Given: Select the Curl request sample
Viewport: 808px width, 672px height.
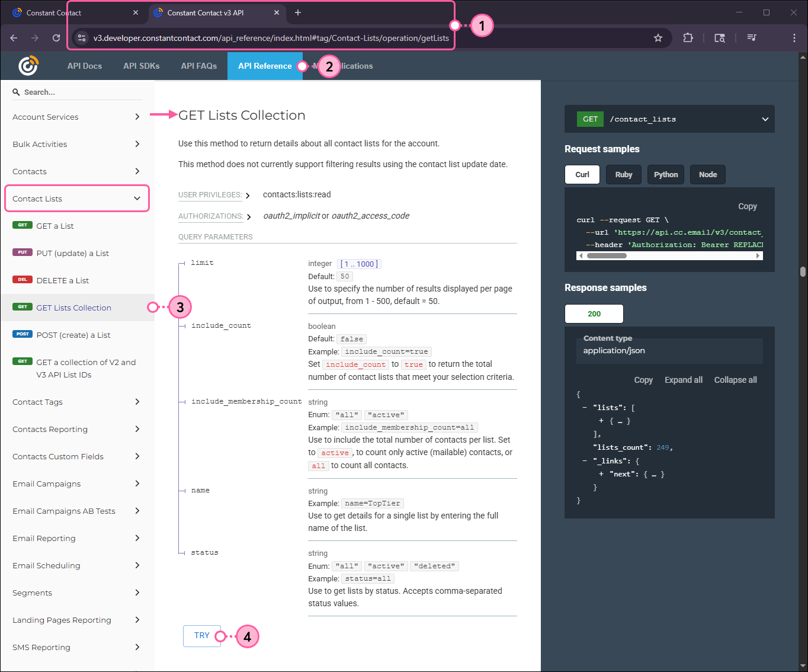Looking at the screenshot, I should [x=582, y=175].
